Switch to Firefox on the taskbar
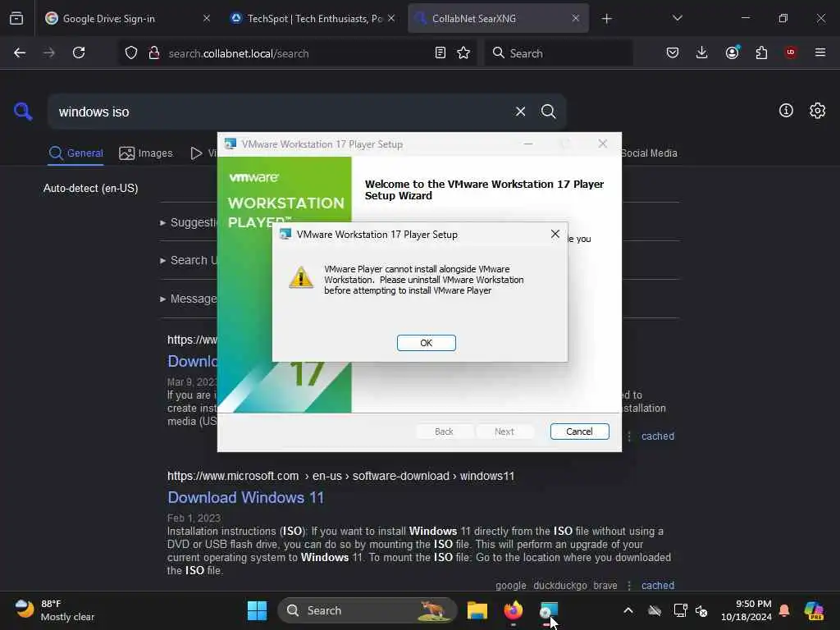Viewport: 840px width, 630px height. [x=514, y=610]
